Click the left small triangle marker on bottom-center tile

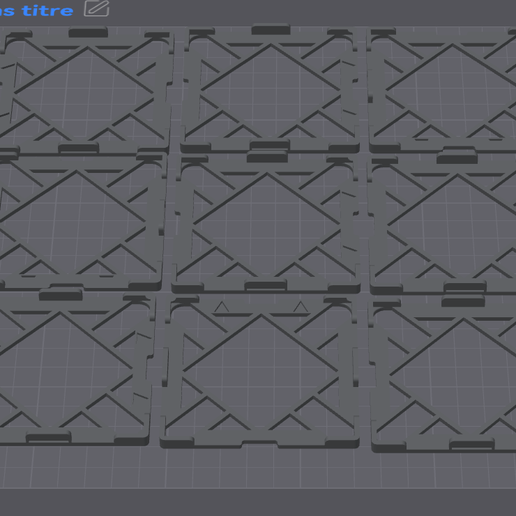click(x=221, y=307)
